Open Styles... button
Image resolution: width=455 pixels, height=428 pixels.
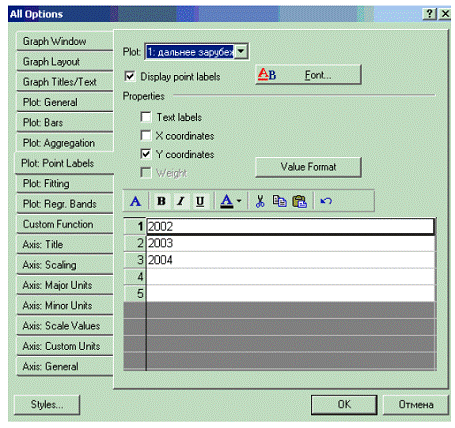coord(47,404)
